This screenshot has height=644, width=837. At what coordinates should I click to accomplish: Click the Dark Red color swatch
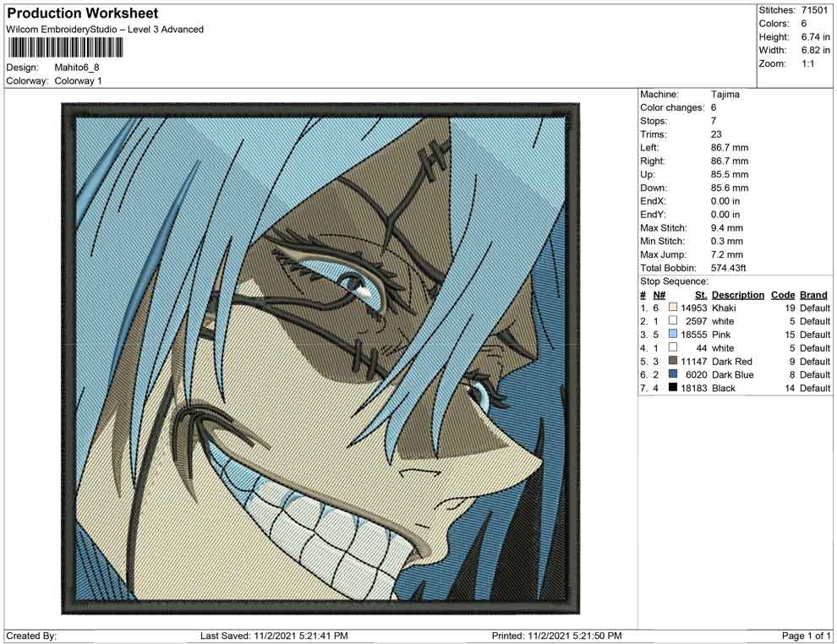673,361
